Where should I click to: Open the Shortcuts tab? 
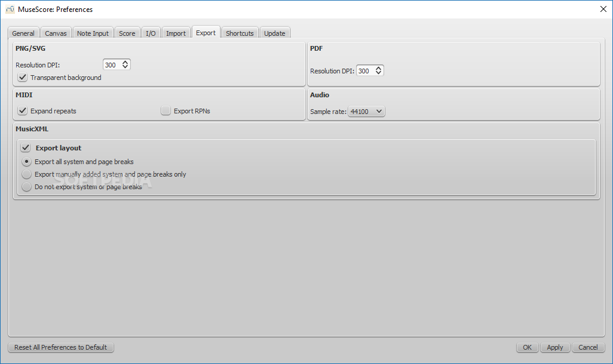point(240,33)
